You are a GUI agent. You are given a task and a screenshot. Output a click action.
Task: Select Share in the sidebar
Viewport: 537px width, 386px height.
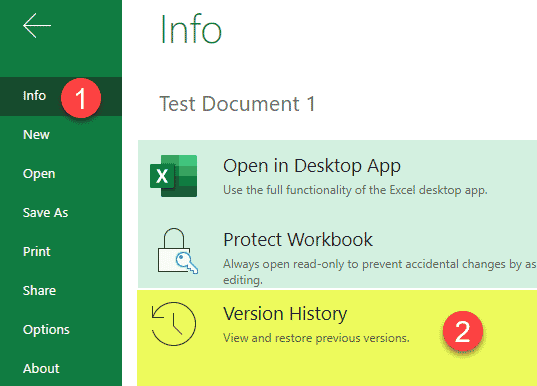point(39,291)
